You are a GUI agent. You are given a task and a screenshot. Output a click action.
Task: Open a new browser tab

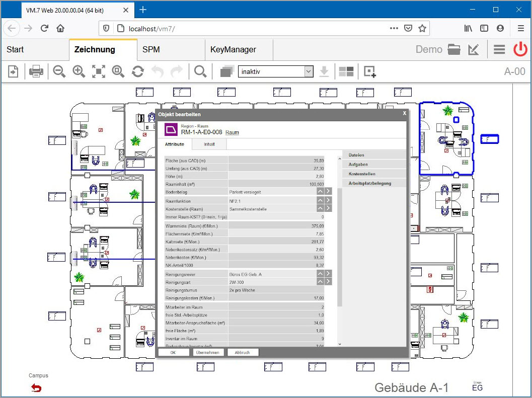click(143, 10)
